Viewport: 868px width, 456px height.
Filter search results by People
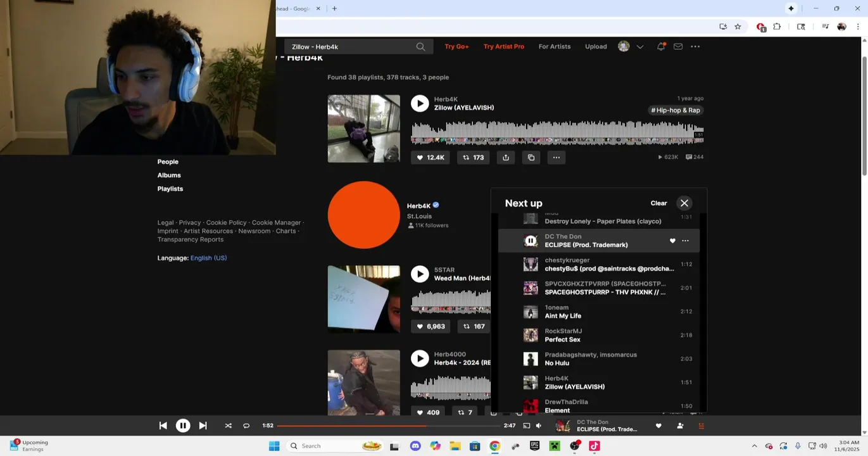(168, 162)
